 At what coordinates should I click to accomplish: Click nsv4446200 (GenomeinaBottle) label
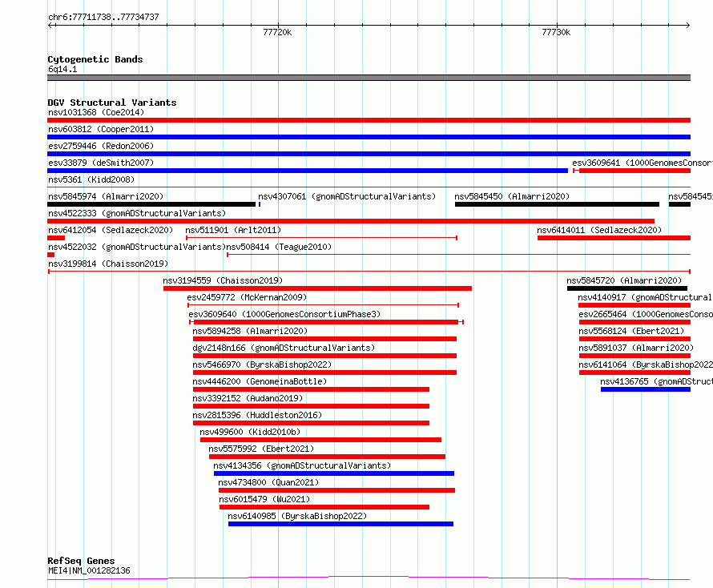pos(260,381)
